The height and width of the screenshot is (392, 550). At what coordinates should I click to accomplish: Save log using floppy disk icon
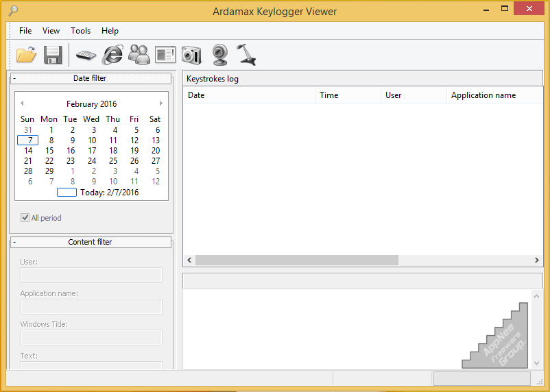pos(53,55)
